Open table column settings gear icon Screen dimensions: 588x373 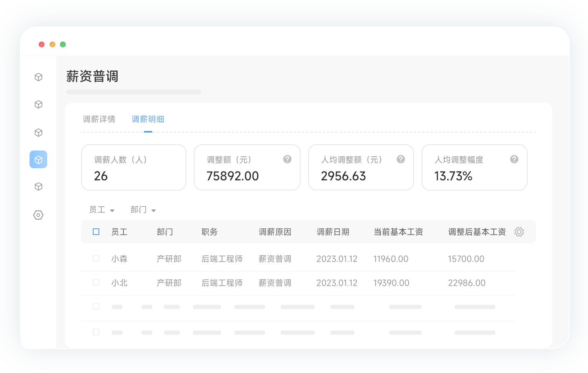[519, 232]
